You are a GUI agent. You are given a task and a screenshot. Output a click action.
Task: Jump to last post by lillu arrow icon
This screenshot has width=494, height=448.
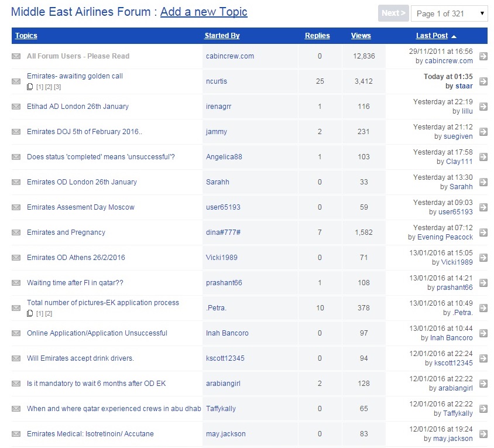pyautogui.click(x=483, y=107)
